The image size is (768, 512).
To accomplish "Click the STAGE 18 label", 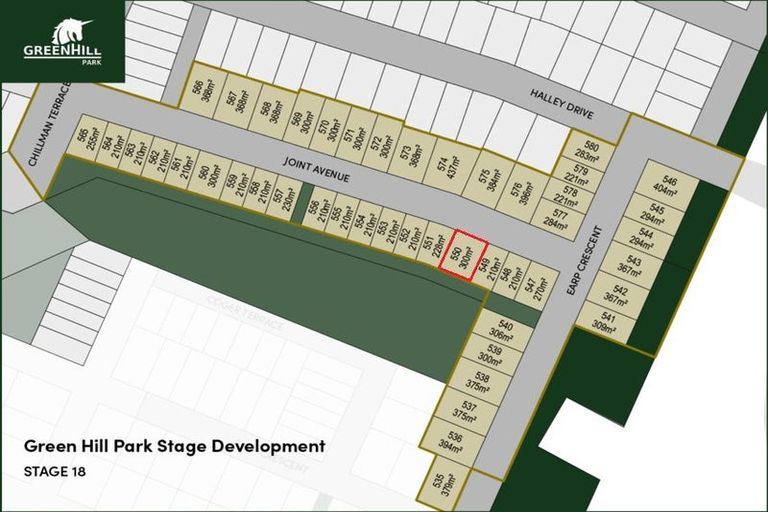I will pos(55,470).
